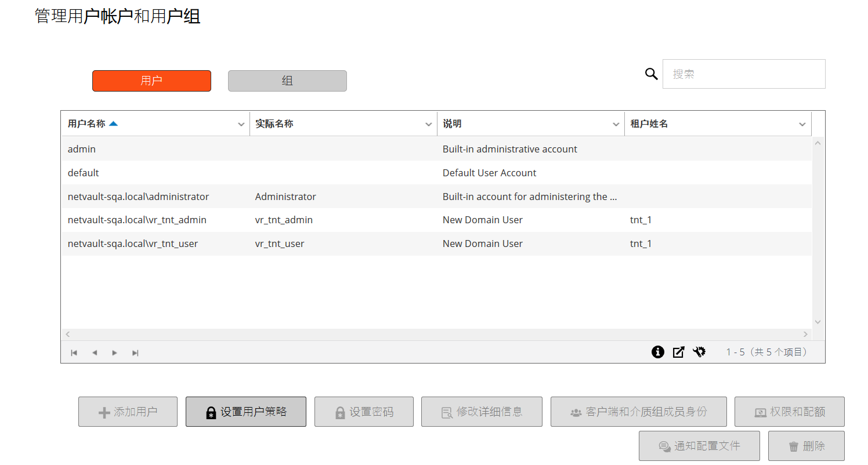Viewport: 868px width, 465px height.
Task: Open the 实际名称 column dropdown menu
Action: (x=429, y=124)
